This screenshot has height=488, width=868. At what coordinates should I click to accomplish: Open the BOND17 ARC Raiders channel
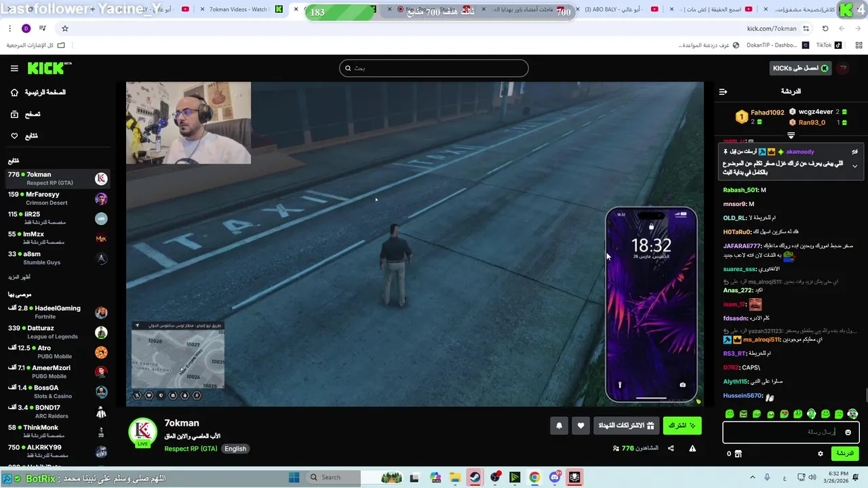point(58,411)
